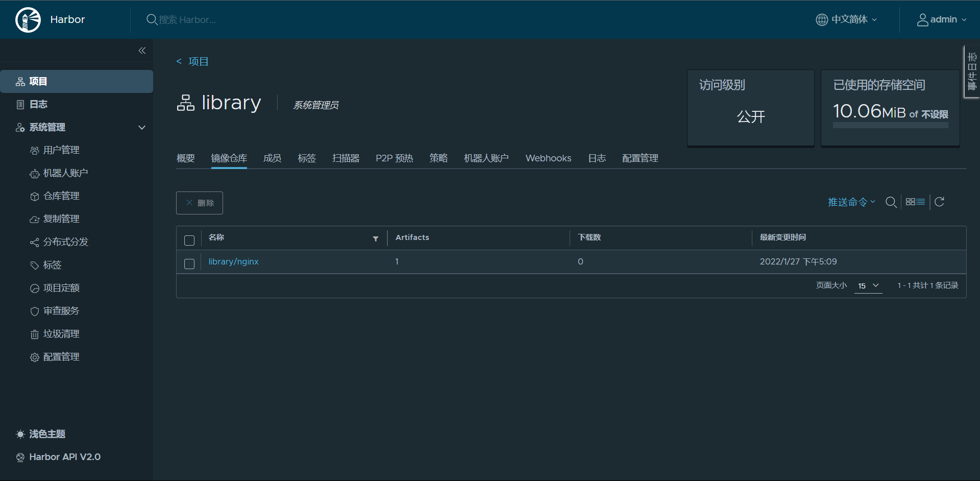Image resolution: width=980 pixels, height=481 pixels.
Task: Switch to the 成员 tab
Action: 272,158
